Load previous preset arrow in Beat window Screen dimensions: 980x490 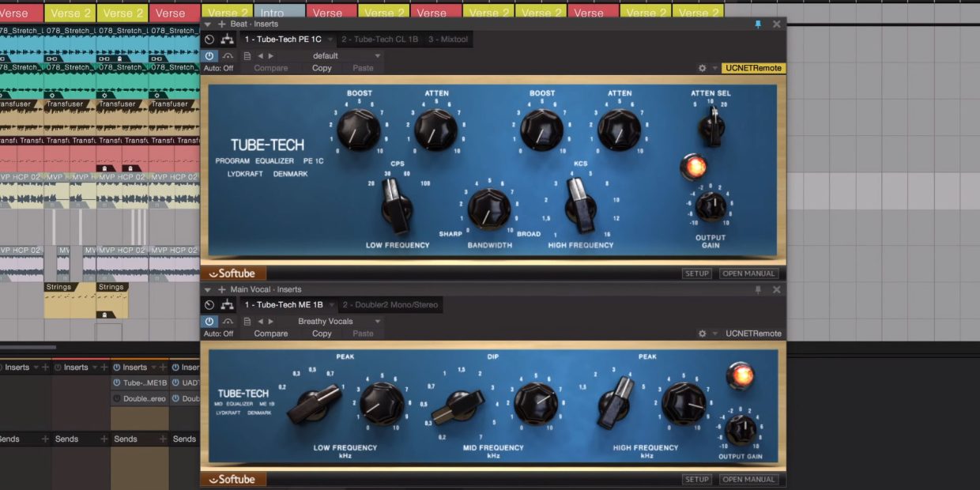point(260,56)
